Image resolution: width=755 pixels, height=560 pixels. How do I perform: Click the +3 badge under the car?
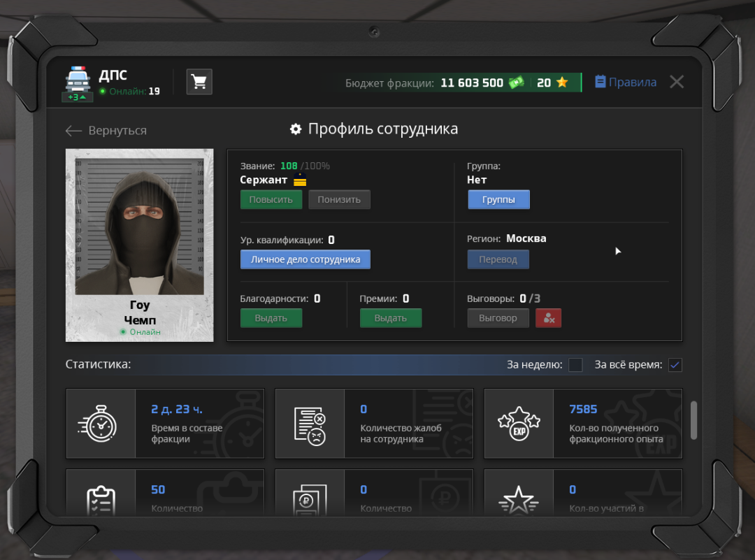click(x=77, y=97)
